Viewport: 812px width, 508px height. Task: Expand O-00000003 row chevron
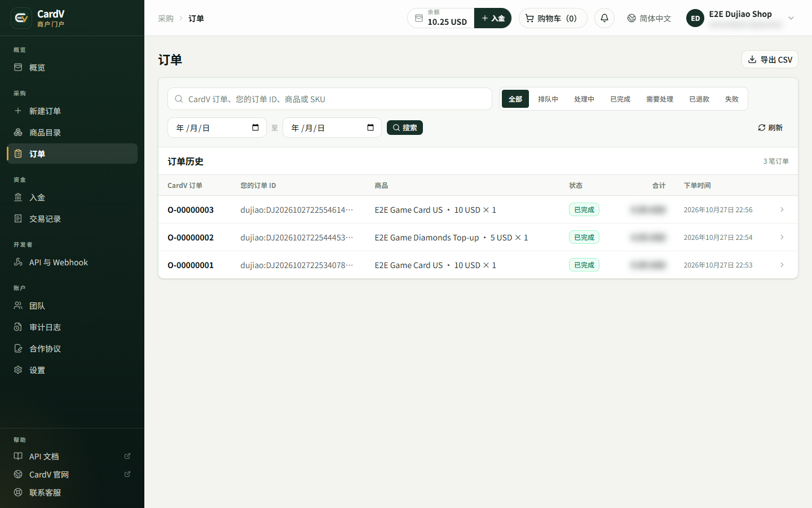click(x=782, y=209)
